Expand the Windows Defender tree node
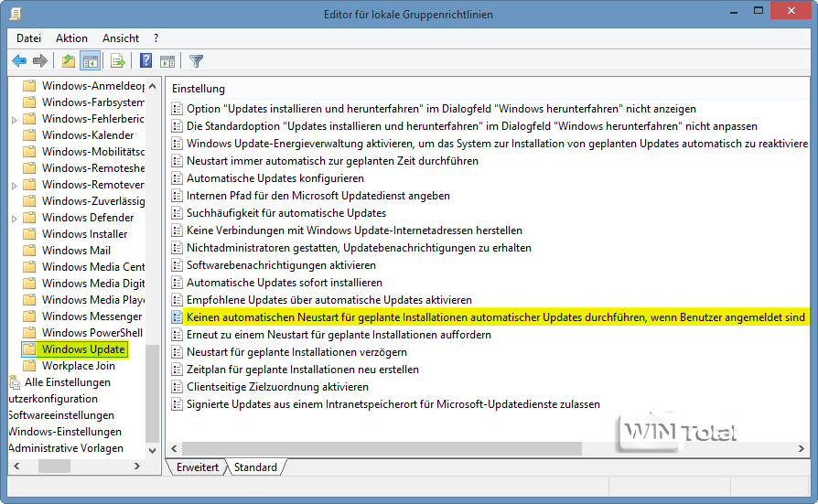818x504 pixels. 14,218
